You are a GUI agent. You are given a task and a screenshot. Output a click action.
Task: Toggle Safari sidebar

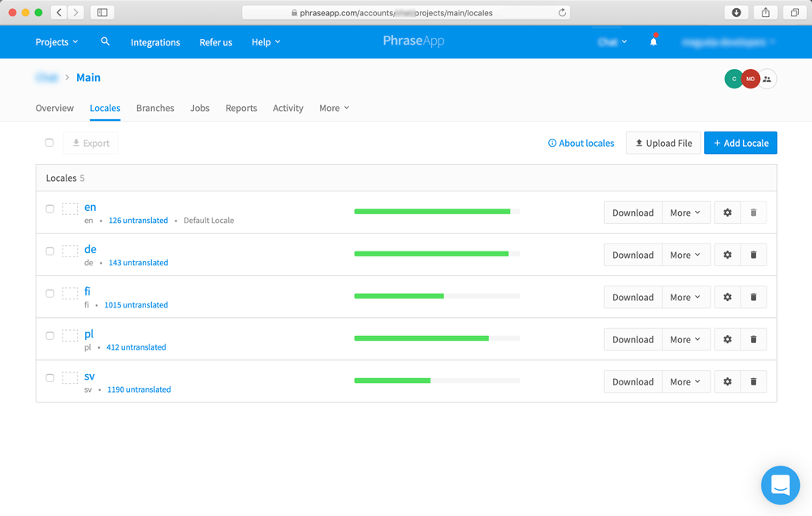[x=102, y=12]
